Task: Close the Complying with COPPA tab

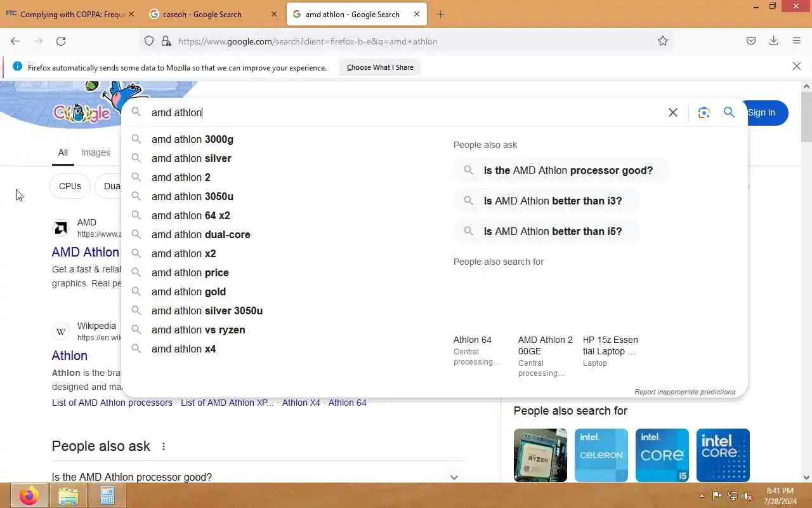Action: pyautogui.click(x=131, y=14)
